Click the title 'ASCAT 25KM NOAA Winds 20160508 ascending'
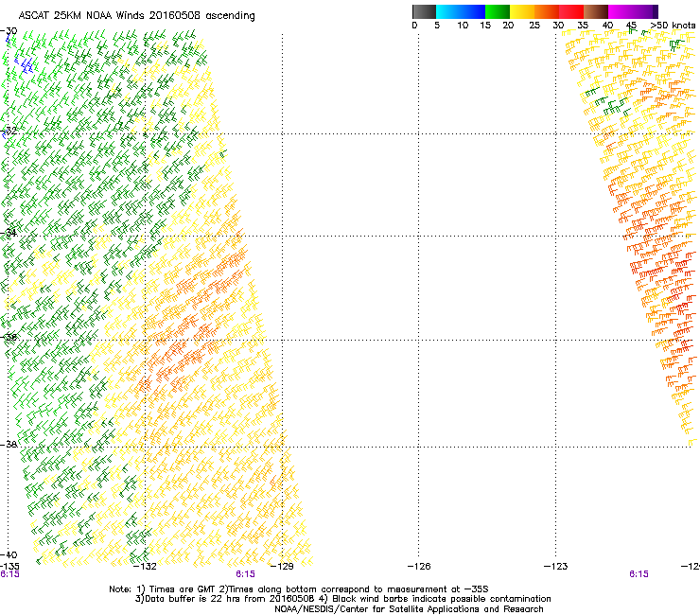700x615 pixels. click(136, 16)
